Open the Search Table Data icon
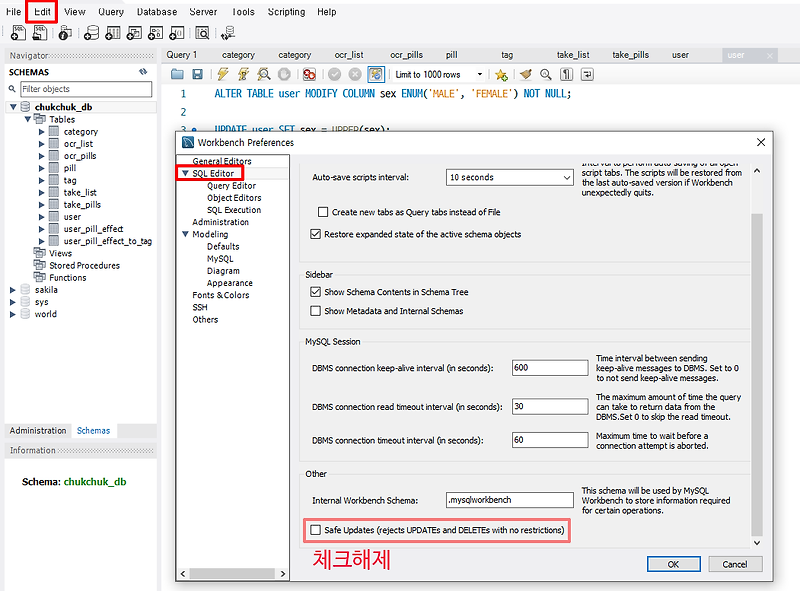800x591 pixels. (x=204, y=33)
